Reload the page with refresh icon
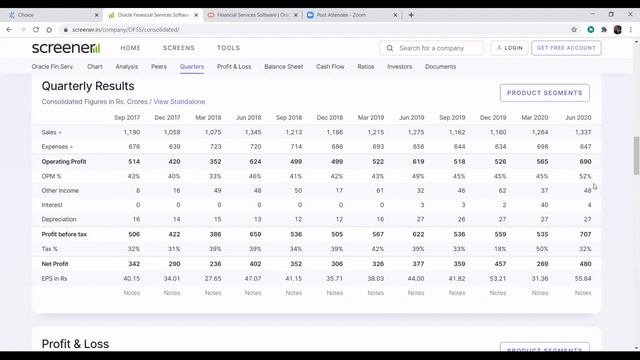The image size is (640, 360). [x=36, y=29]
